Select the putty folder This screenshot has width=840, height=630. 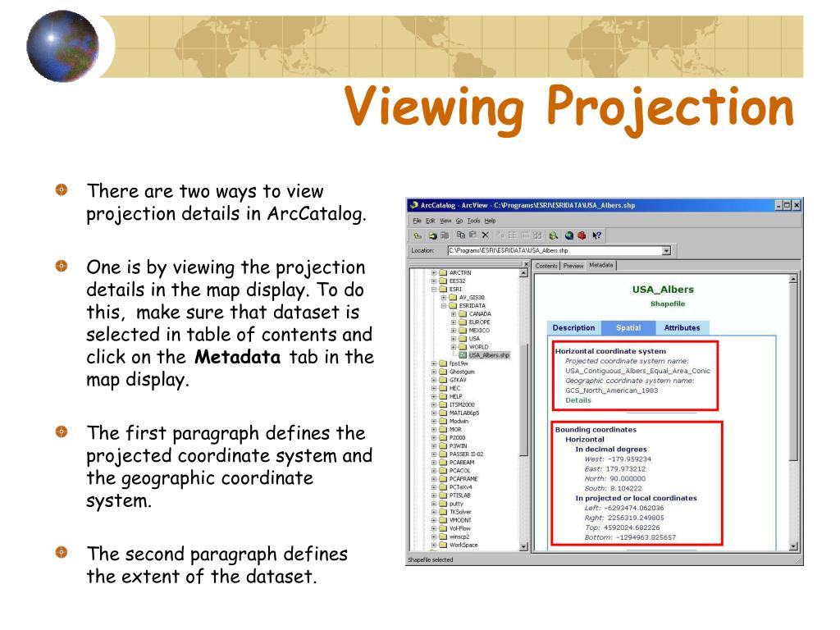(x=456, y=504)
